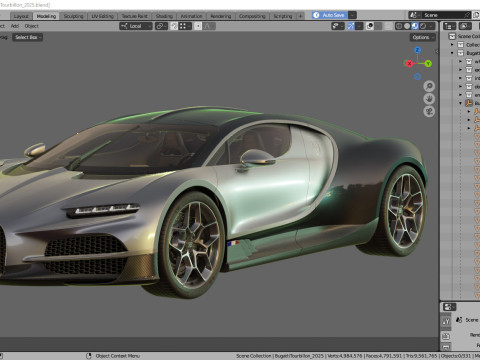The image size is (480, 360).
Task: Open the Tool properties tab
Action: [446, 321]
